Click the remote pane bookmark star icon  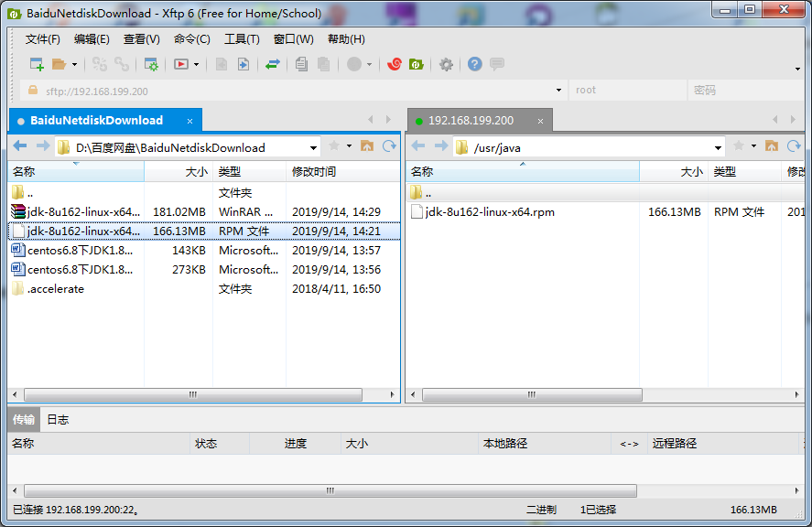(739, 146)
